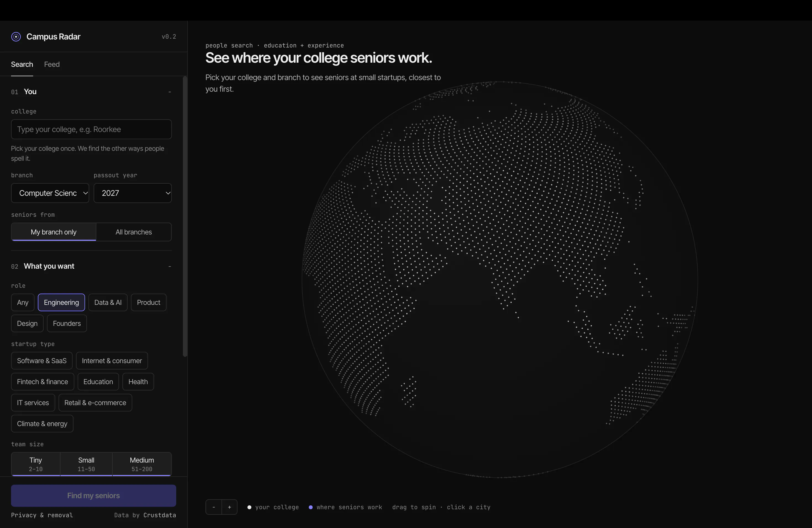Select All branches option

(134, 232)
